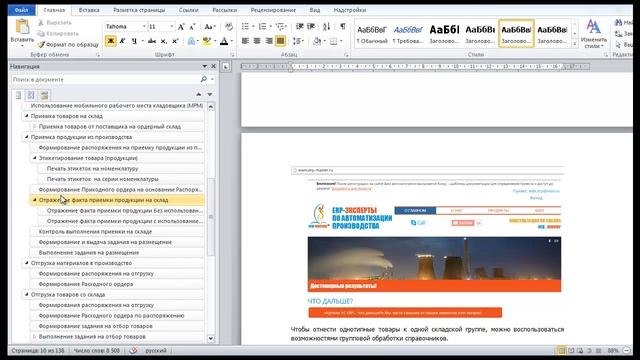The height and width of the screenshot is (360, 640).
Task: Open the font size 11 dropdown
Action: 171,27
